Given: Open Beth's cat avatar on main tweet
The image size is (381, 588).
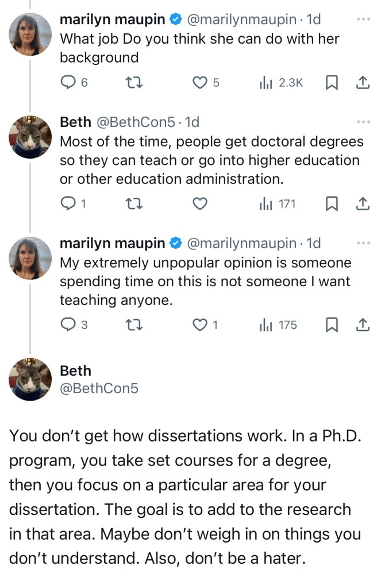Looking at the screenshot, I should (x=30, y=379).
